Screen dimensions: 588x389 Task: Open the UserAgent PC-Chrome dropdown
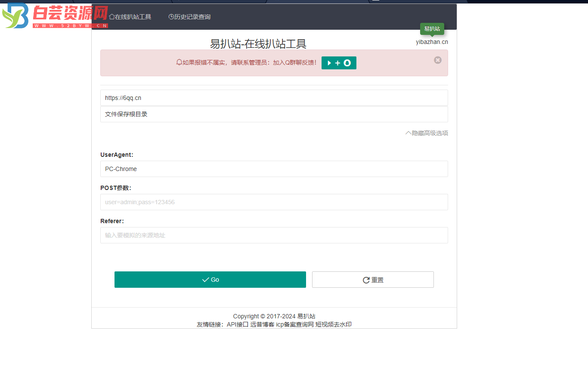(x=274, y=169)
